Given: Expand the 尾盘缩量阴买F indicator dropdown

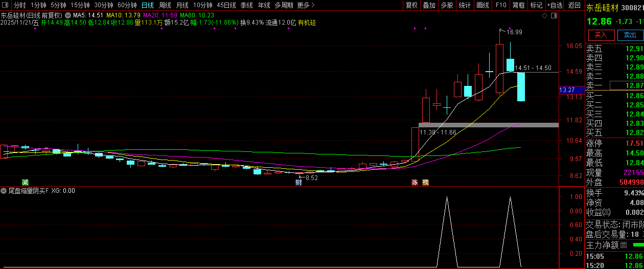Looking at the screenshot, I should (x=4, y=191).
